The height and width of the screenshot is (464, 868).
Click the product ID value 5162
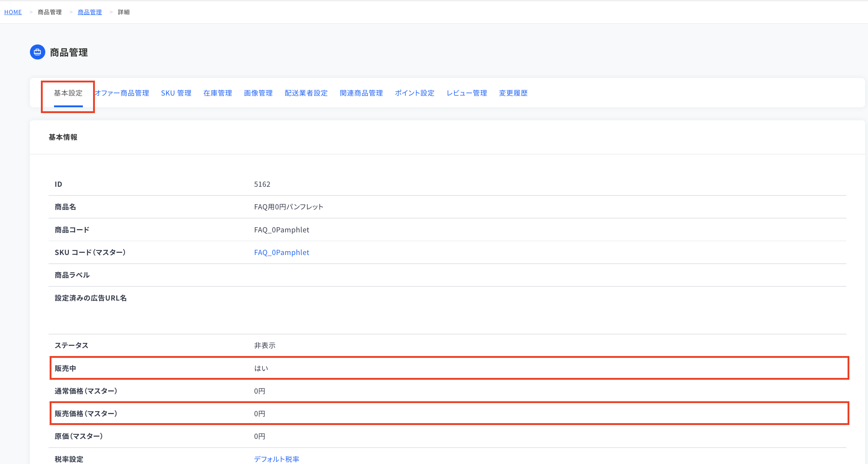pyautogui.click(x=262, y=184)
